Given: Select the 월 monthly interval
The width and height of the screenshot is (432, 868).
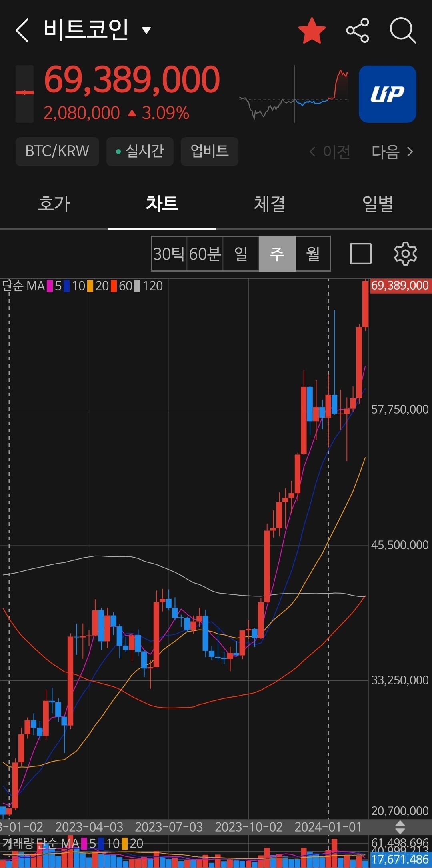Looking at the screenshot, I should click(x=313, y=254).
